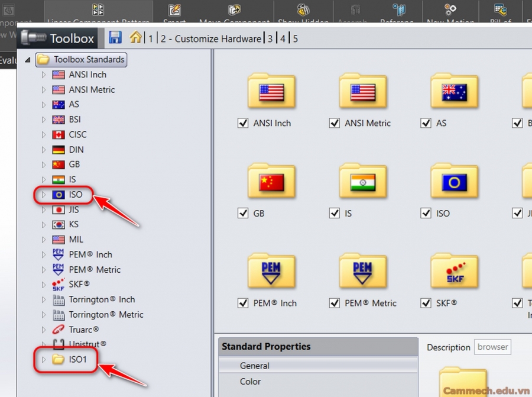Click Linear Component Pattern toolbar icon
532x397 pixels.
pyautogui.click(x=98, y=9)
